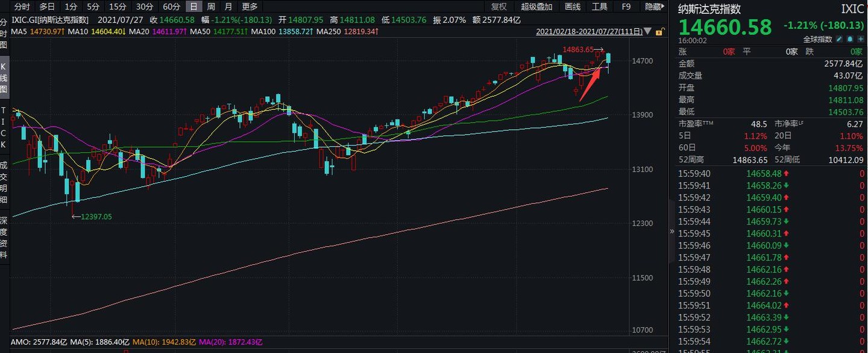Open the date range dropdown triangle

(648, 31)
